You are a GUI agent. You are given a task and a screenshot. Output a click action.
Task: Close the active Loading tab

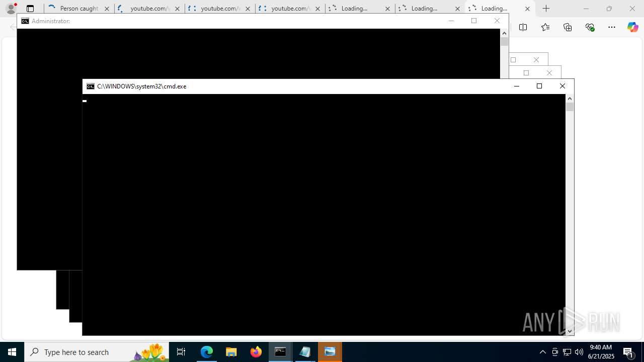(527, 9)
